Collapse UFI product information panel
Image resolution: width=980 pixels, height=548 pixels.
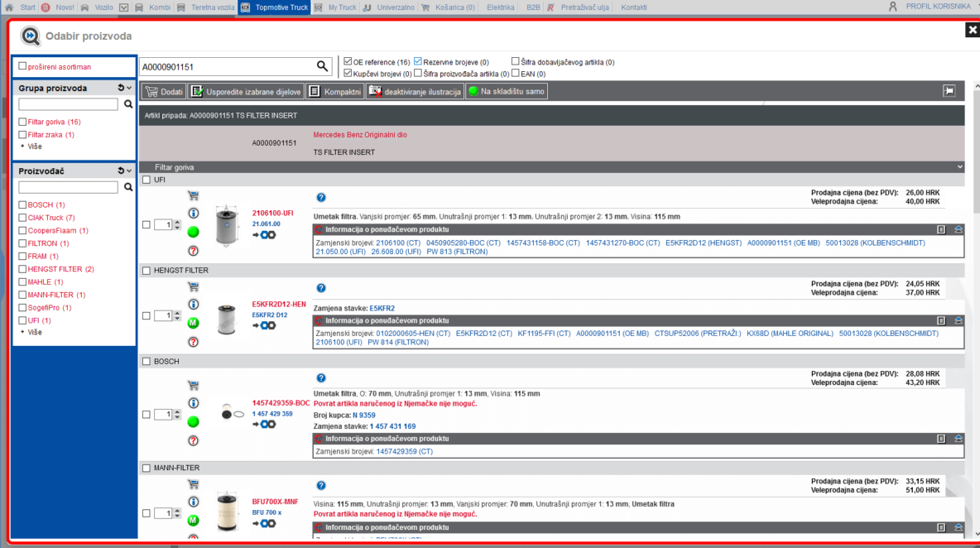coord(958,229)
